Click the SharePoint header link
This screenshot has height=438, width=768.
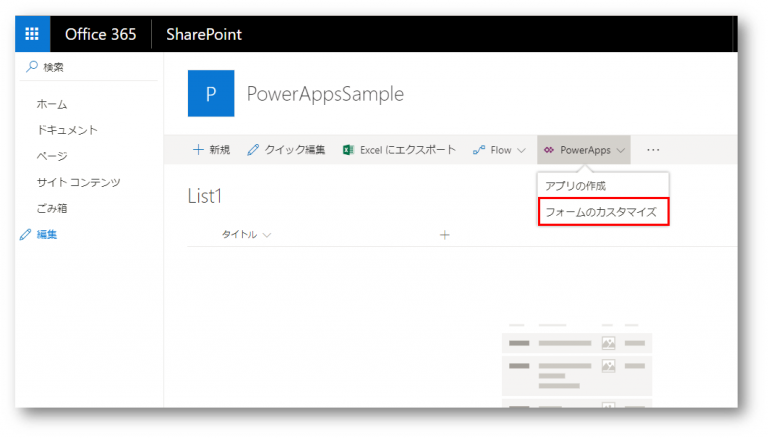click(204, 34)
